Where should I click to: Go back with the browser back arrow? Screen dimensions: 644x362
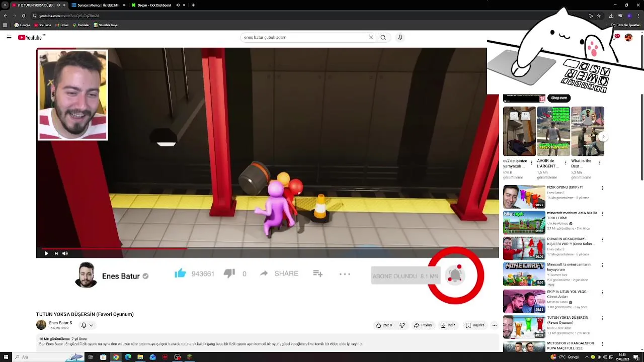pyautogui.click(x=6, y=16)
